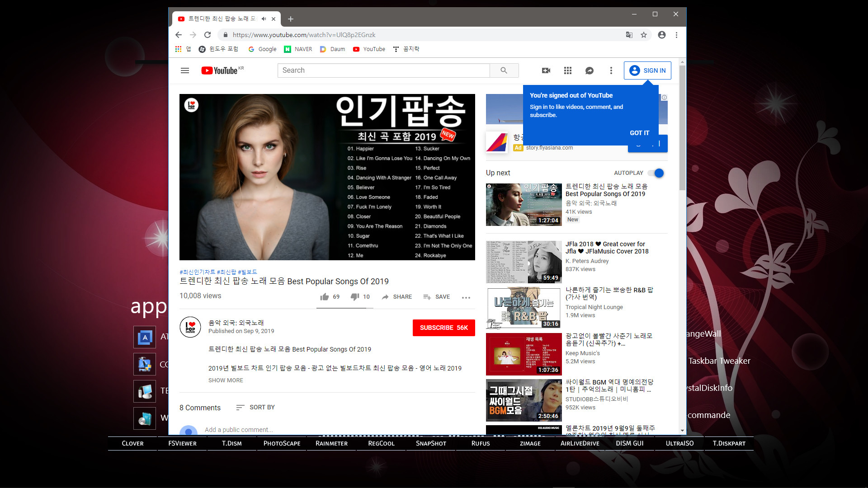The height and width of the screenshot is (488, 868).
Task: Click the translate page icon in address bar
Action: (629, 35)
